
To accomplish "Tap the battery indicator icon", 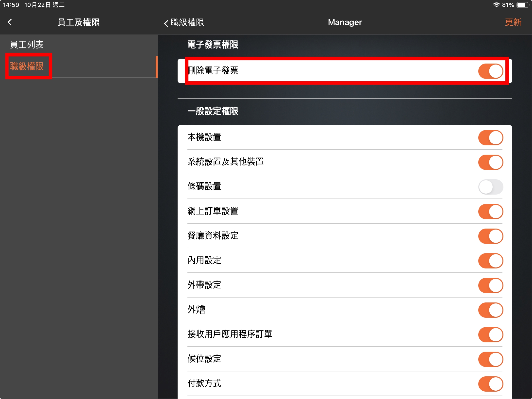I will click(523, 5).
